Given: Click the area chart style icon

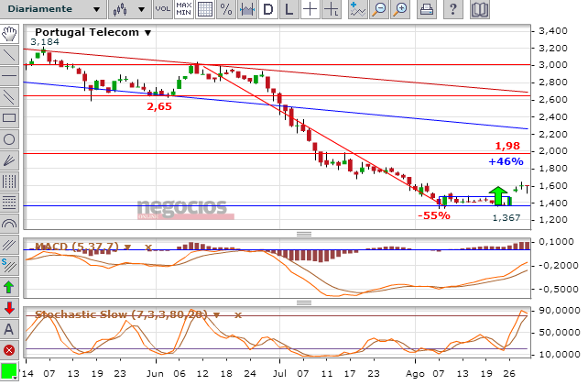Looking at the screenshot, I should (x=247, y=9).
